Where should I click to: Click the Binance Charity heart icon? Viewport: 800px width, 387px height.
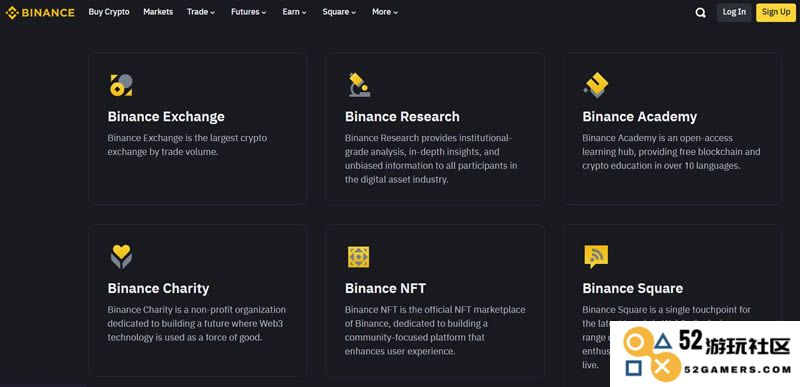tap(121, 256)
